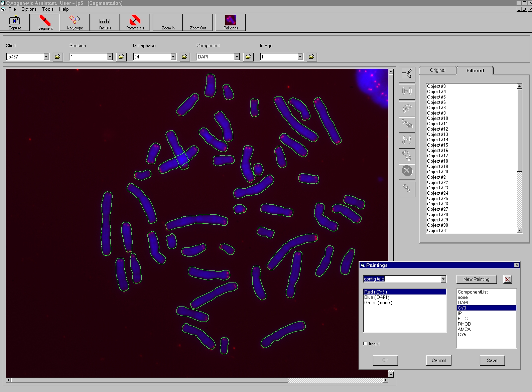Expand the Component dropdown showing DAPI
Screen dimensions: 532x392
coord(237,57)
